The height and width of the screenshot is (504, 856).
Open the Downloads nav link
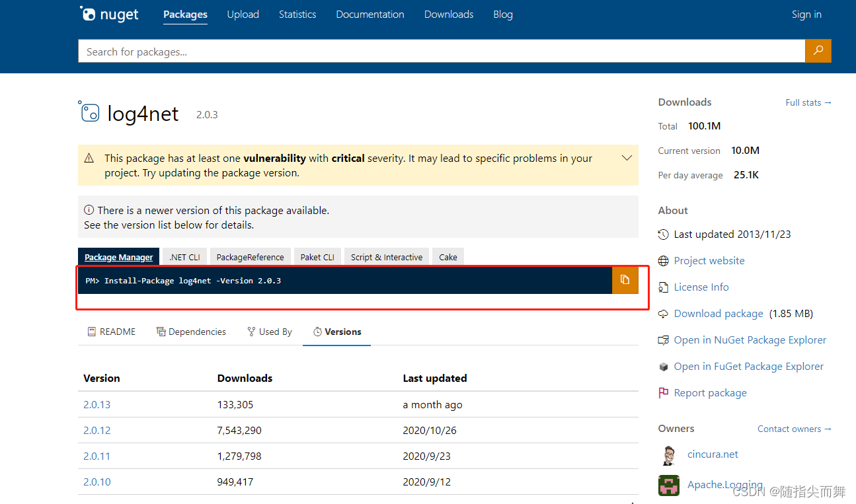[449, 15]
